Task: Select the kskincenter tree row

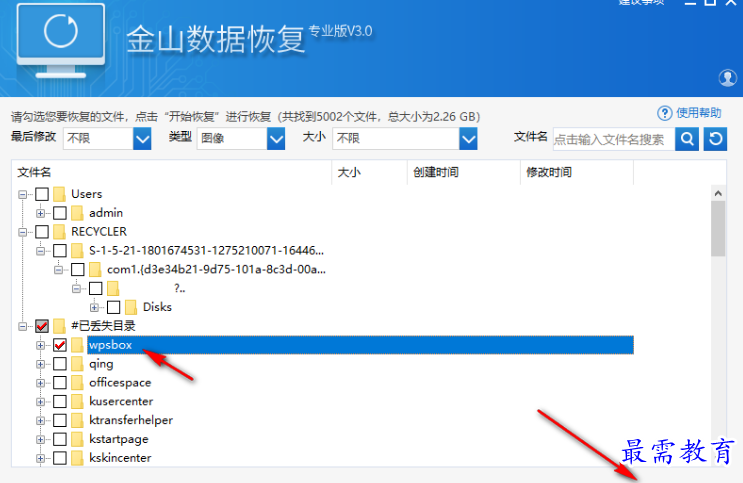Action: pos(120,458)
